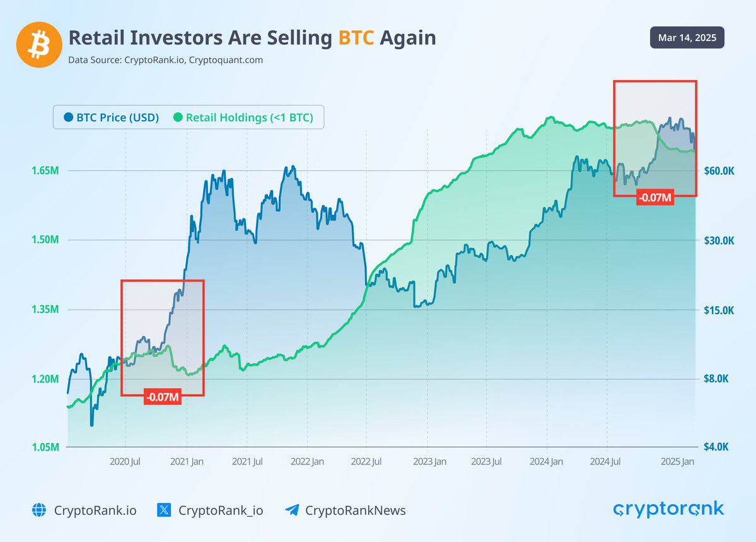Image resolution: width=756 pixels, height=542 pixels.
Task: Toggle the Retail Holdings (<1 BTC) legend dot
Action: tap(178, 117)
